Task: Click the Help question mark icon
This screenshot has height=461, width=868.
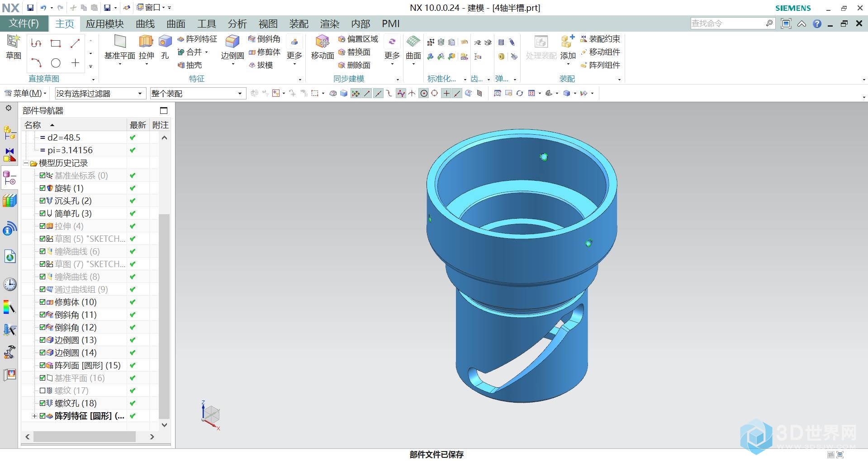Action: (817, 24)
